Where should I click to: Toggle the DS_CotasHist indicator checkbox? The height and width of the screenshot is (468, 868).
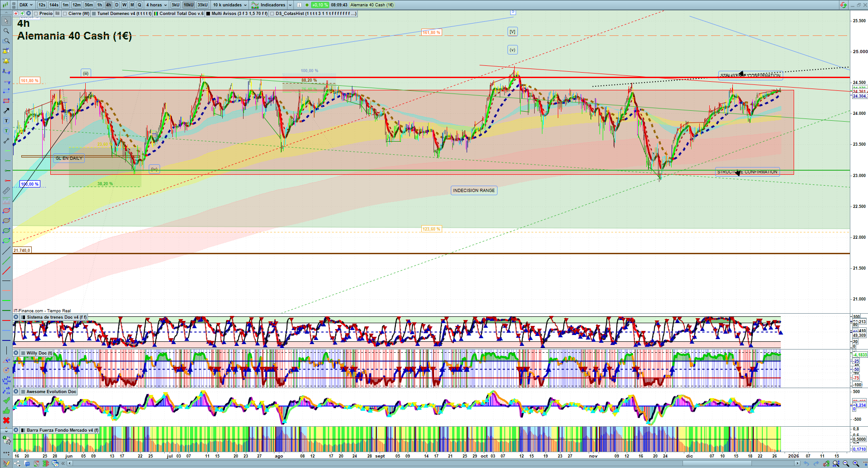[x=272, y=14]
